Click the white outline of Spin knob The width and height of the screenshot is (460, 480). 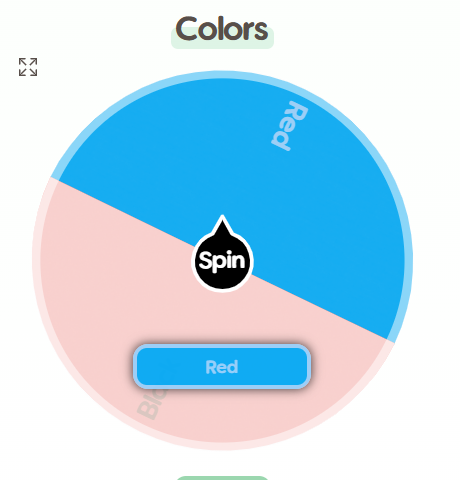click(222, 291)
